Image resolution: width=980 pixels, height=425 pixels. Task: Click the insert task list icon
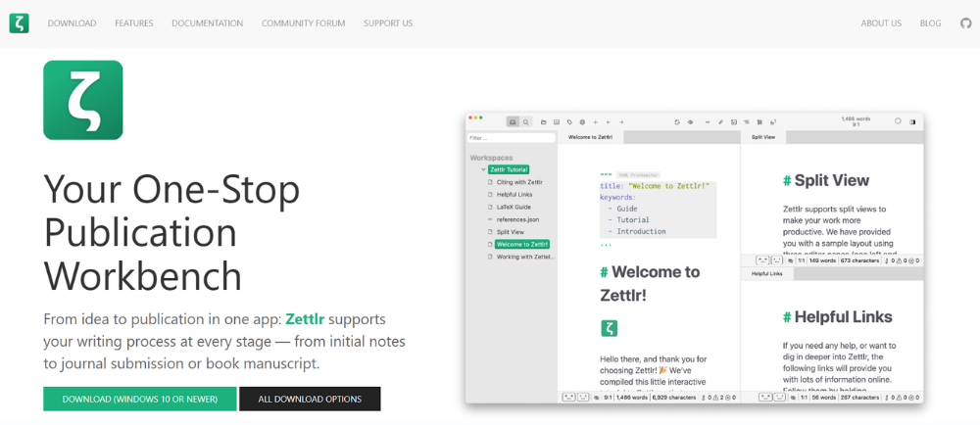pyautogui.click(x=747, y=122)
